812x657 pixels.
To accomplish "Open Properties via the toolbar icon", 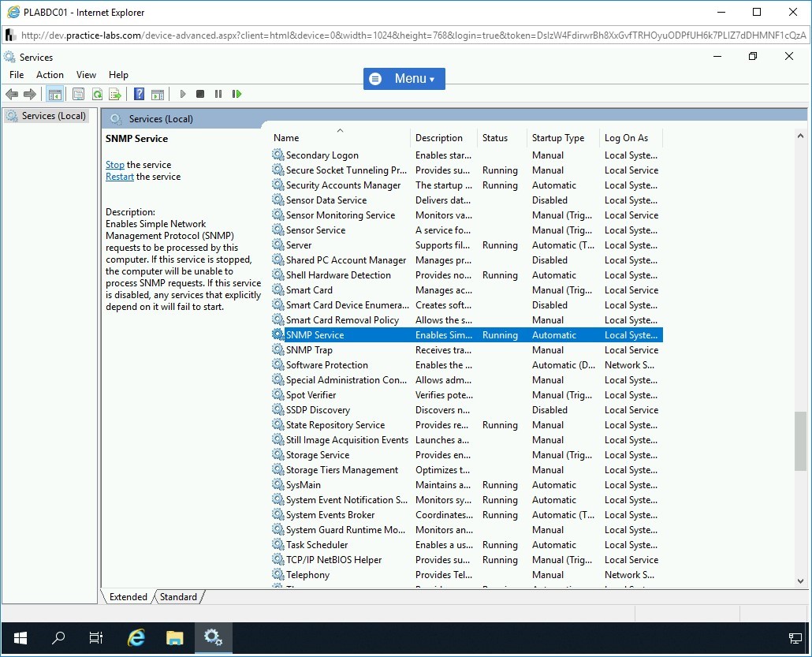I will point(78,95).
